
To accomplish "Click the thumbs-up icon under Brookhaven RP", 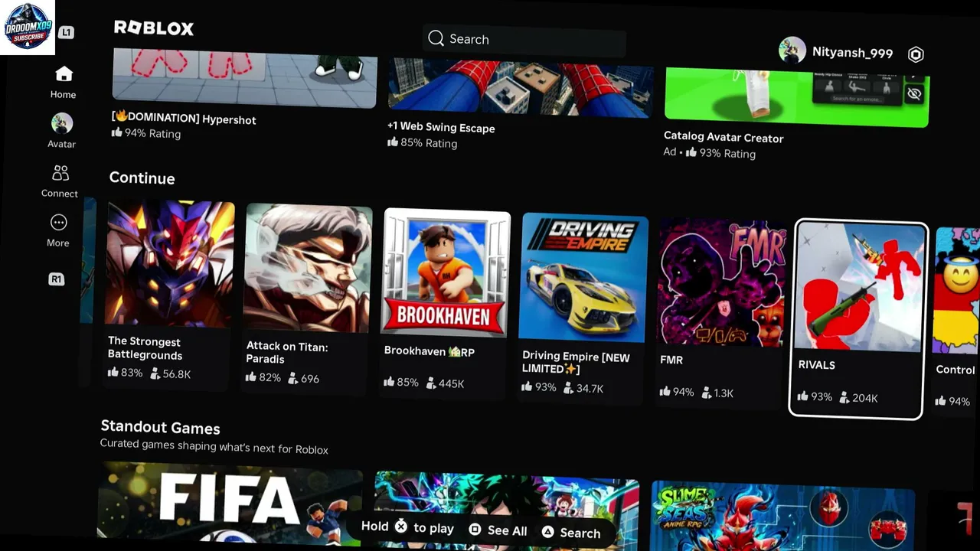I will (389, 382).
